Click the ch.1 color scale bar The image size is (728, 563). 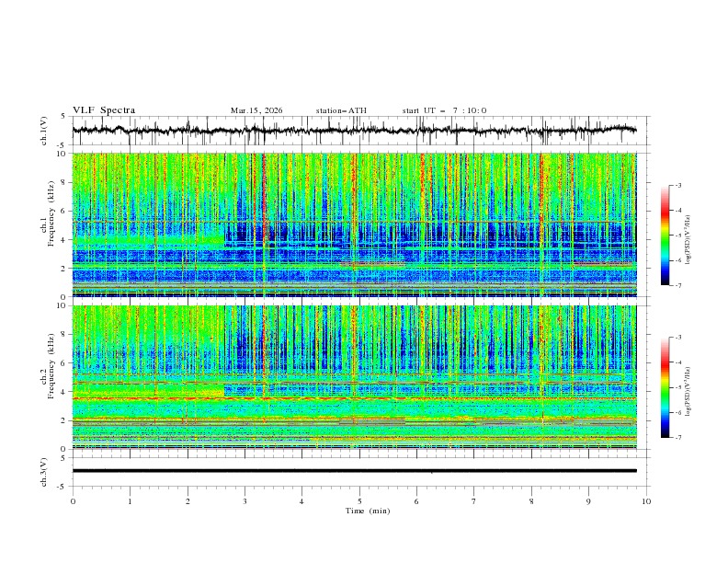coord(665,236)
